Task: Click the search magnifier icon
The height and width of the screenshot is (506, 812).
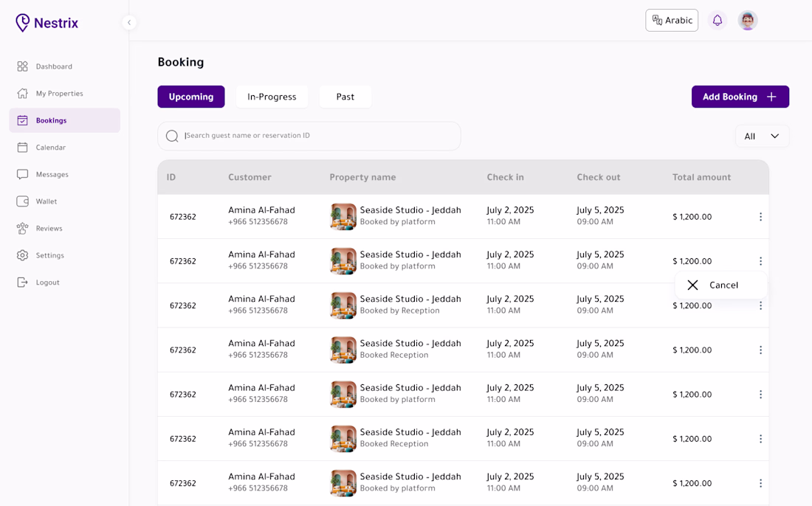Action: tap(172, 136)
